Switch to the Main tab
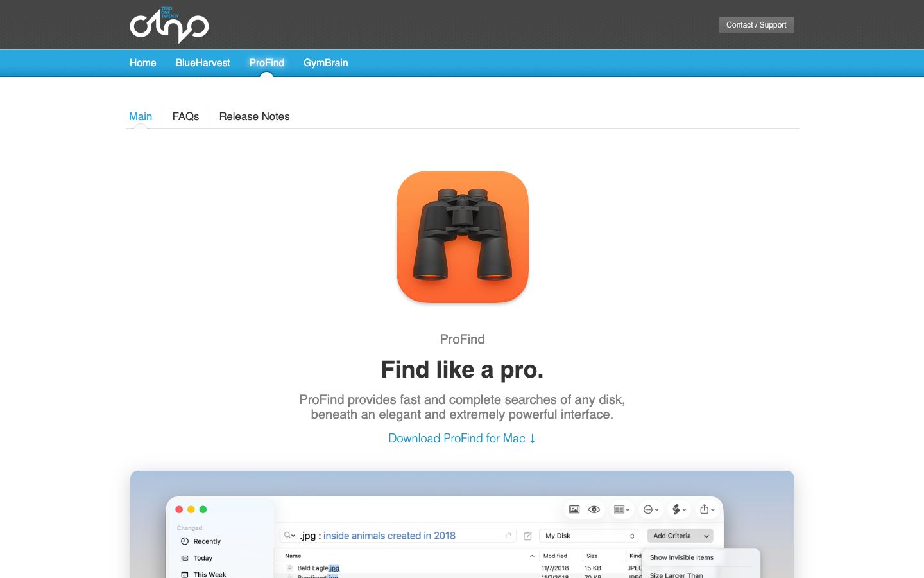This screenshot has width=924, height=578. pyautogui.click(x=141, y=116)
